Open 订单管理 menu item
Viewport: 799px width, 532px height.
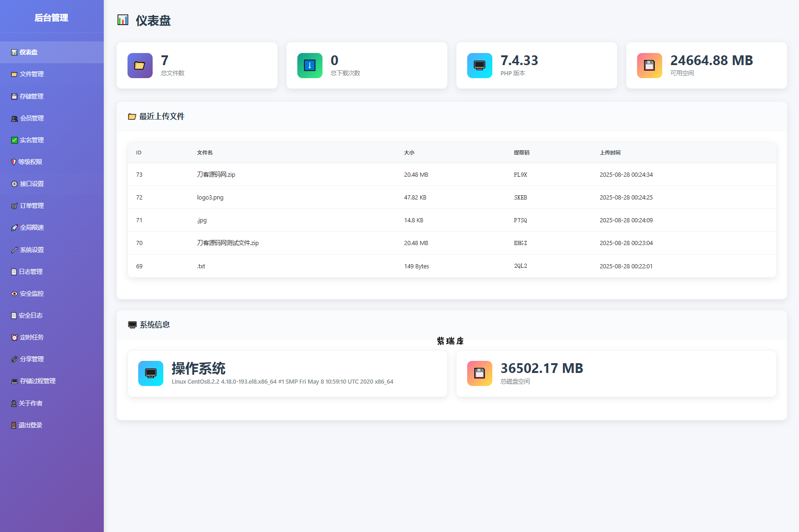(32, 206)
